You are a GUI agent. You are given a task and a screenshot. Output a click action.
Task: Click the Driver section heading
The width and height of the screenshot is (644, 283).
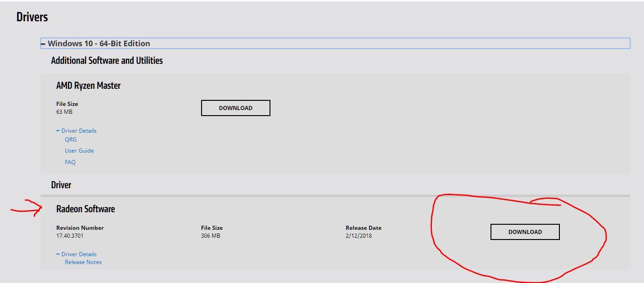(61, 185)
